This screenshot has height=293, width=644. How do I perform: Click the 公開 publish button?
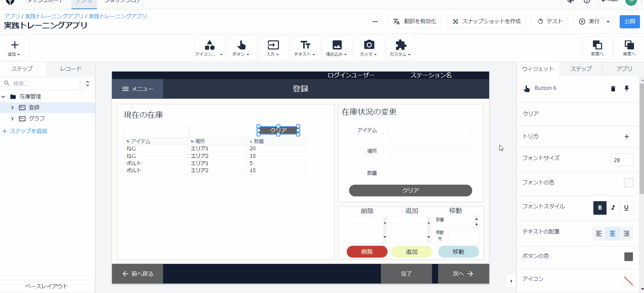click(x=629, y=22)
